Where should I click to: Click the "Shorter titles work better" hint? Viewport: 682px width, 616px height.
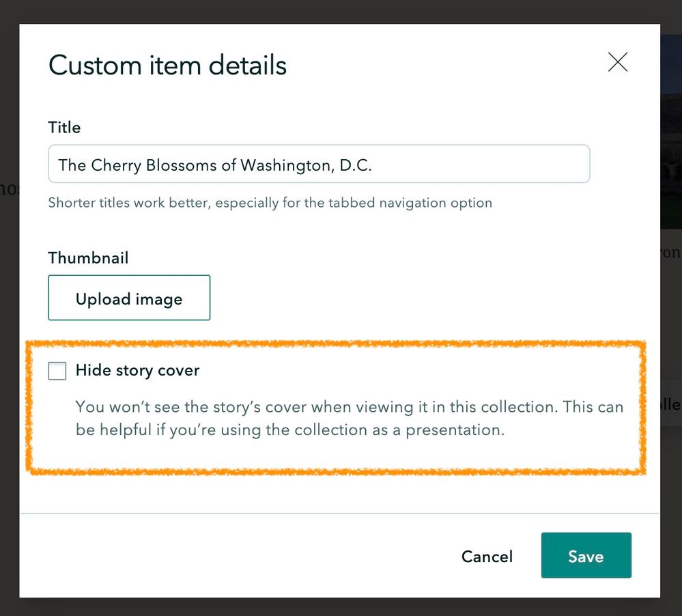click(270, 203)
